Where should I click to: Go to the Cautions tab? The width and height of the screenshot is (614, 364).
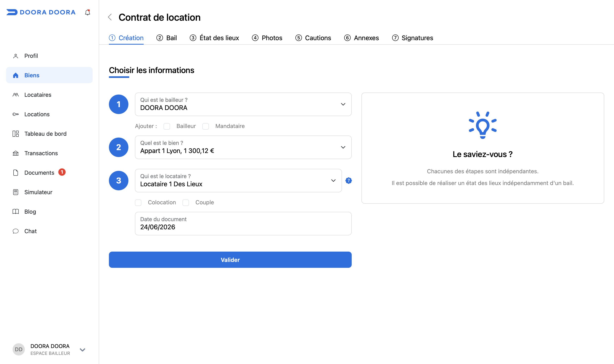(313, 38)
